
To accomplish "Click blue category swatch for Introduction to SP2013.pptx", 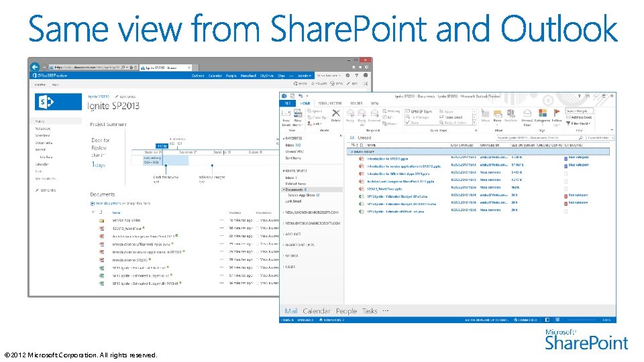I will pos(566,158).
